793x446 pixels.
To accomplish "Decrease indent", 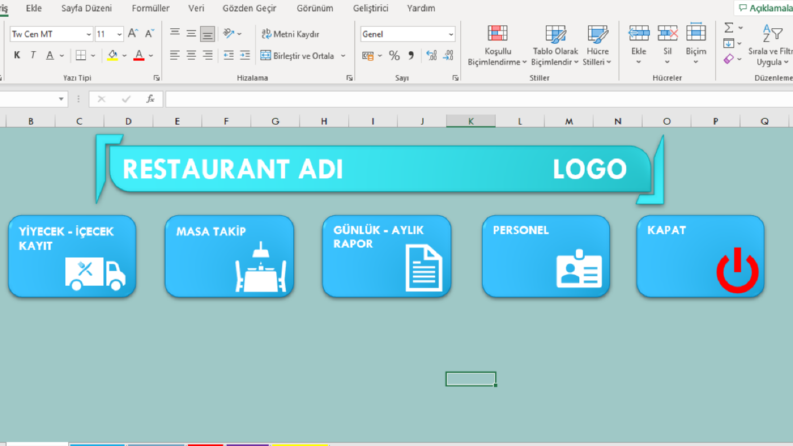I will 229,55.
